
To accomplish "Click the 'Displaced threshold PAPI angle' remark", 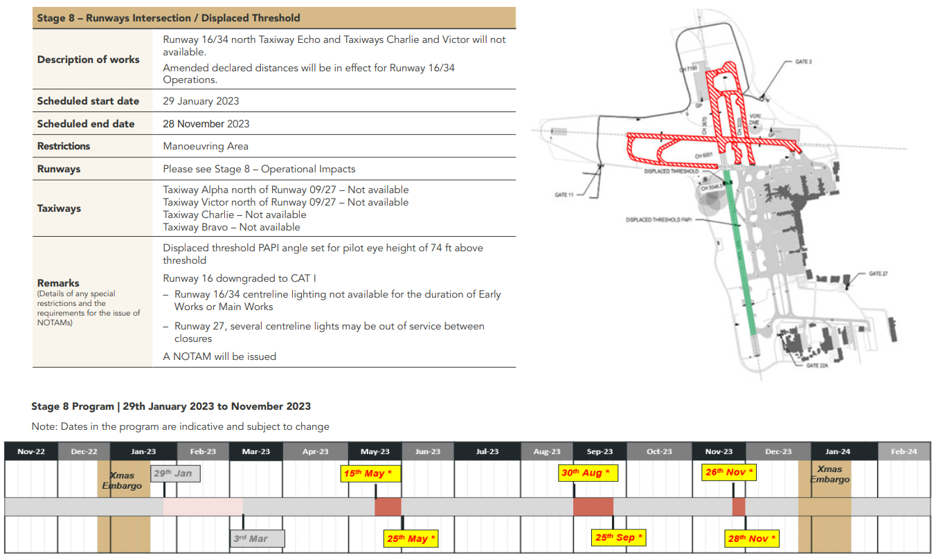I will pyautogui.click(x=323, y=254).
